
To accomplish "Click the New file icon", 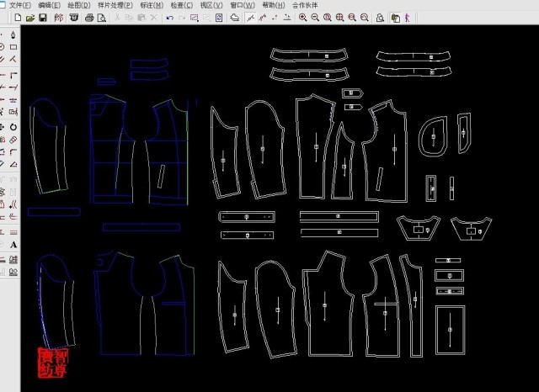I will coord(17,18).
